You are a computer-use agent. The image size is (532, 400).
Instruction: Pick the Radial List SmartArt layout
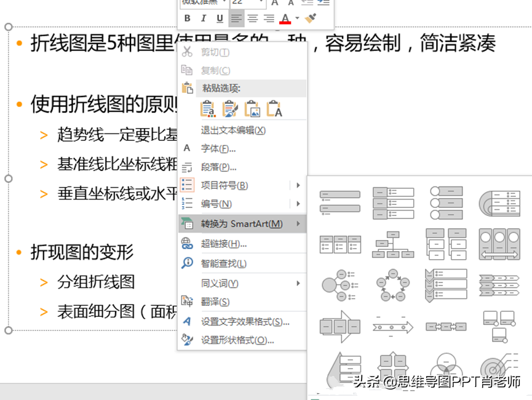coord(339,285)
